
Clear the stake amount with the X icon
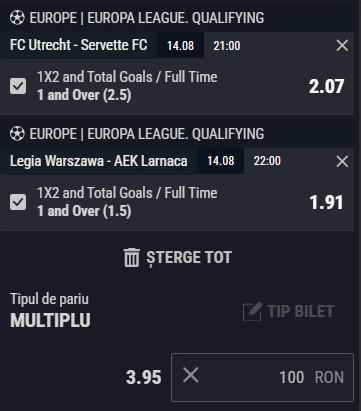click(x=191, y=375)
